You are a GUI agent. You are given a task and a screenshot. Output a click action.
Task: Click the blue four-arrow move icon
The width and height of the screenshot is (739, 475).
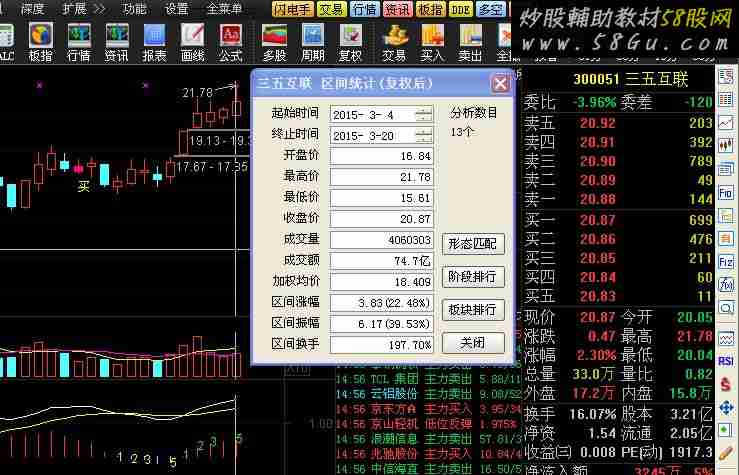726,408
